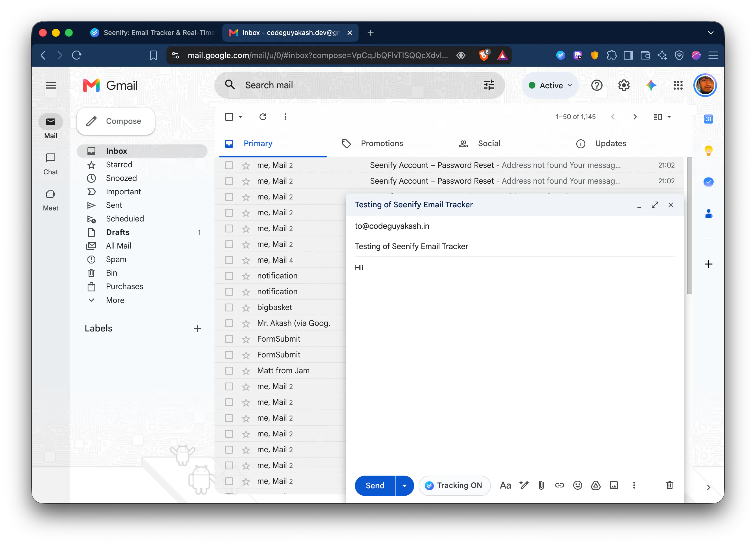
Task: Select the bigbasket email checkbox
Action: [x=229, y=307]
